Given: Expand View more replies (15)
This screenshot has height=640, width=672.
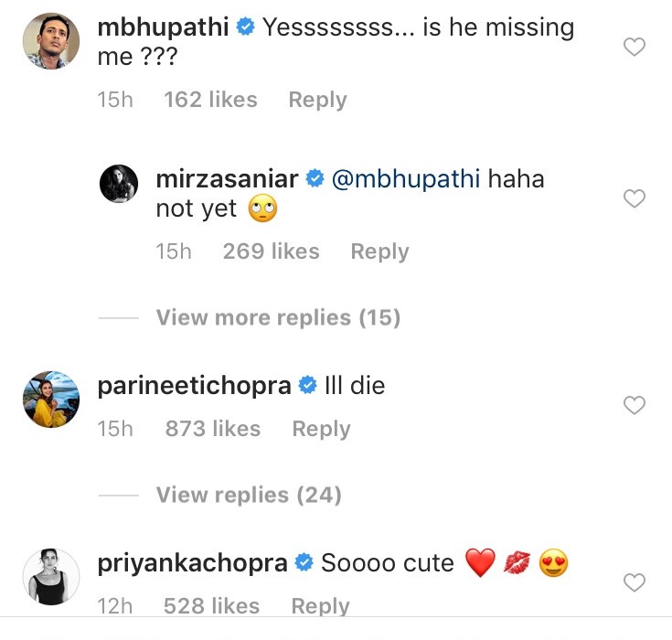Looking at the screenshot, I should (278, 317).
